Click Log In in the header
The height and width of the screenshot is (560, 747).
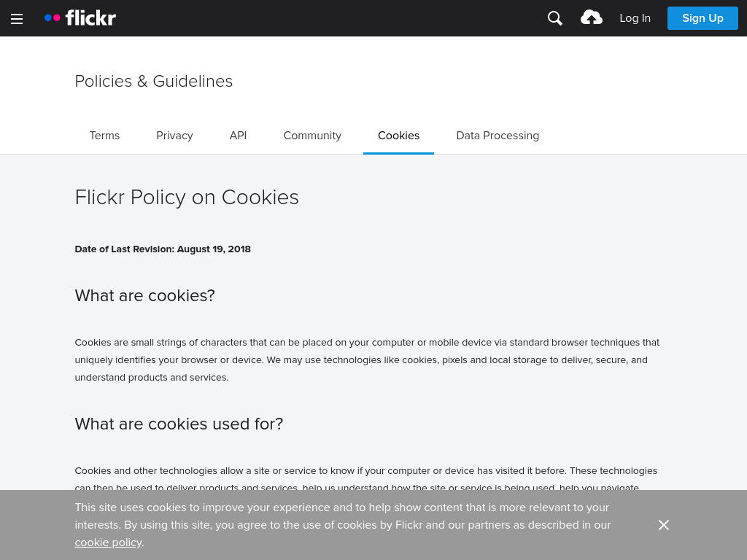(635, 18)
